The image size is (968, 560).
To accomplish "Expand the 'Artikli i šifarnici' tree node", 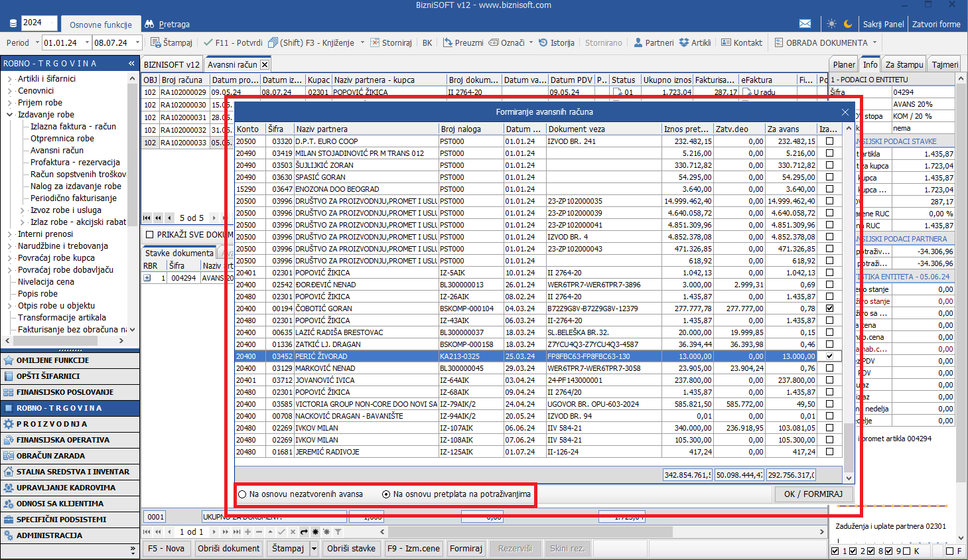I will (x=10, y=79).
